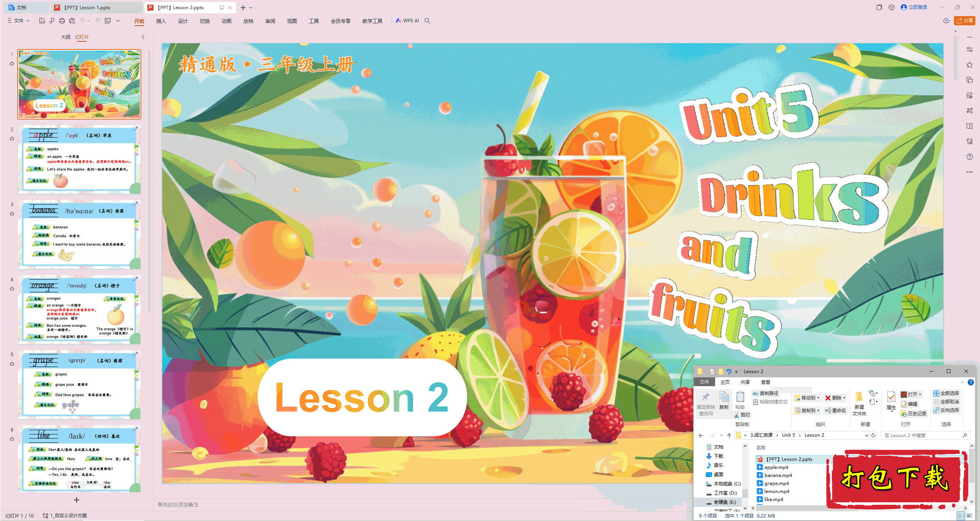Toggle star marker on slide 3 thumbnail
This screenshot has width=980, height=521.
12,214
